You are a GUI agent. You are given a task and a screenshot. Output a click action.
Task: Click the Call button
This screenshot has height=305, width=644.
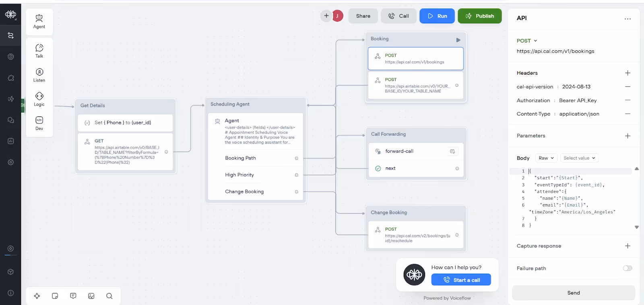click(398, 16)
